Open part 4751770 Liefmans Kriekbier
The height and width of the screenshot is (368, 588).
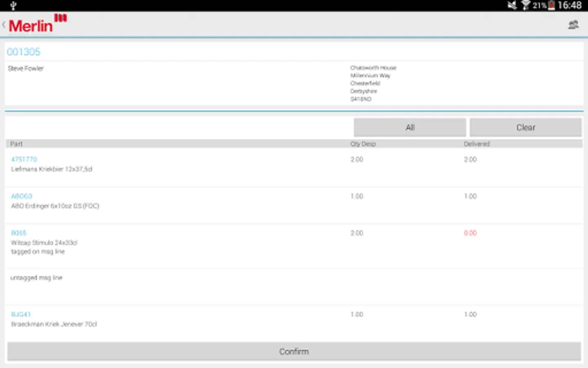[24, 159]
